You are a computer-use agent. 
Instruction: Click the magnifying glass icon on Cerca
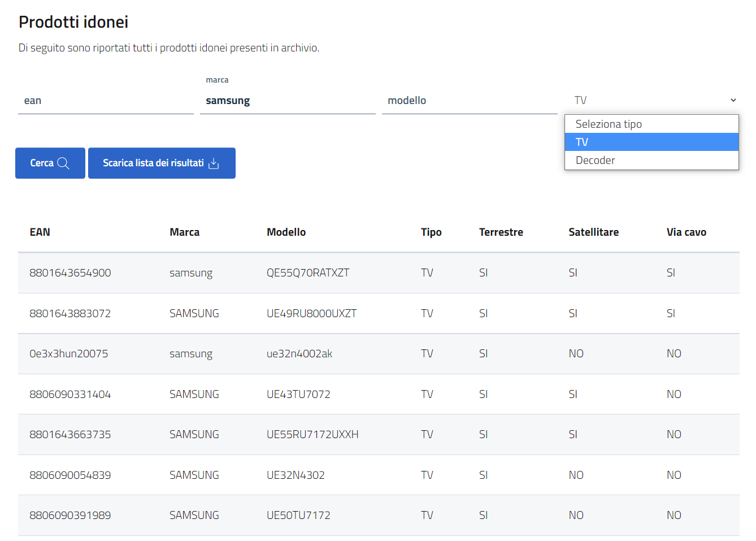click(63, 163)
